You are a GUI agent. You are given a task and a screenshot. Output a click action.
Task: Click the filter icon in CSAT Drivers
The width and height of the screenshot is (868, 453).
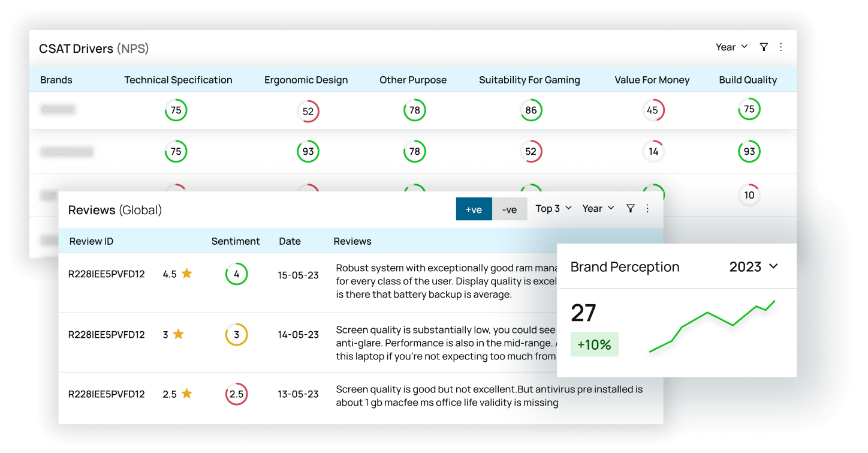click(763, 47)
